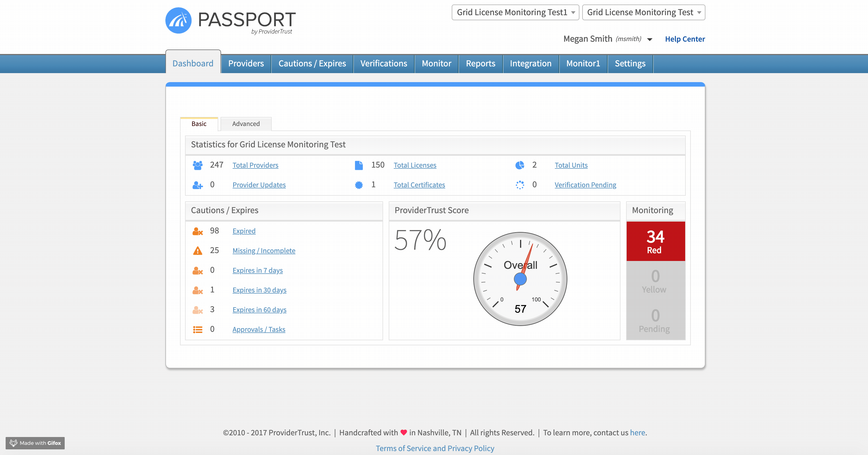Click the Missing / Incomplete link
The image size is (868, 455).
264,251
